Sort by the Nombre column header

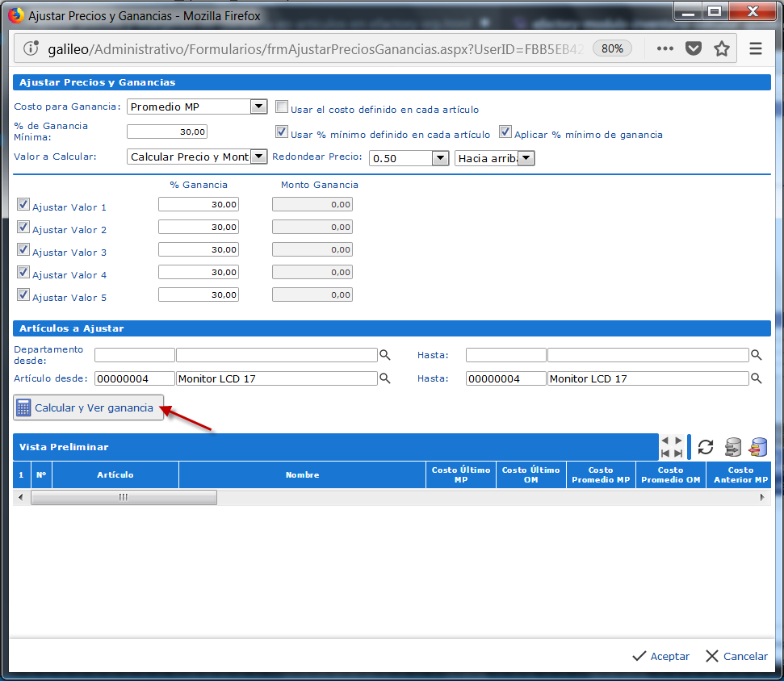[x=302, y=475]
